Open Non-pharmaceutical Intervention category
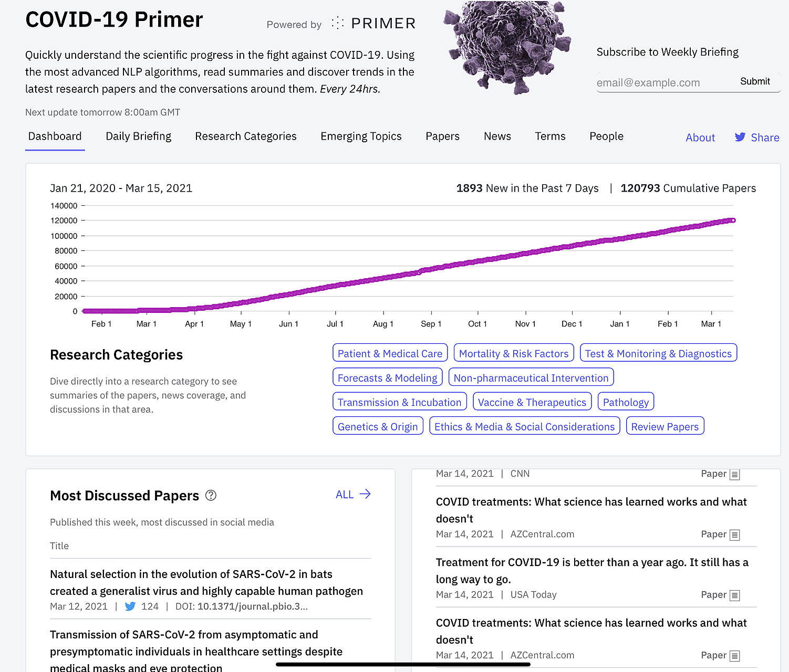The height and width of the screenshot is (672, 789). [531, 377]
